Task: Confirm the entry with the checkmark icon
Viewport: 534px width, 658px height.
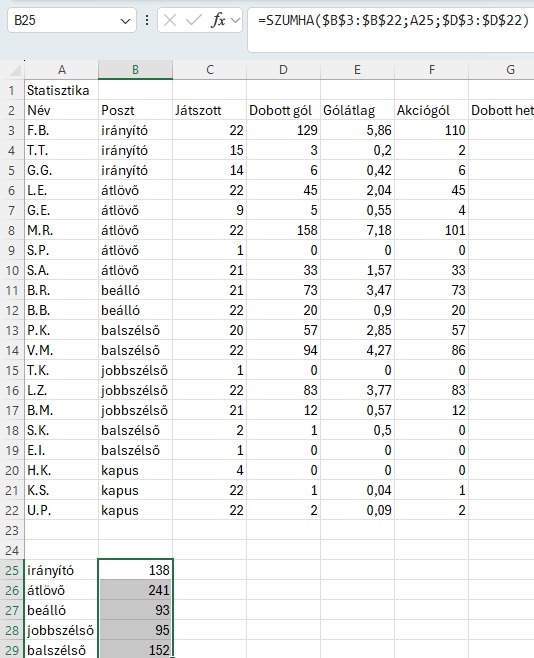Action: coord(194,20)
